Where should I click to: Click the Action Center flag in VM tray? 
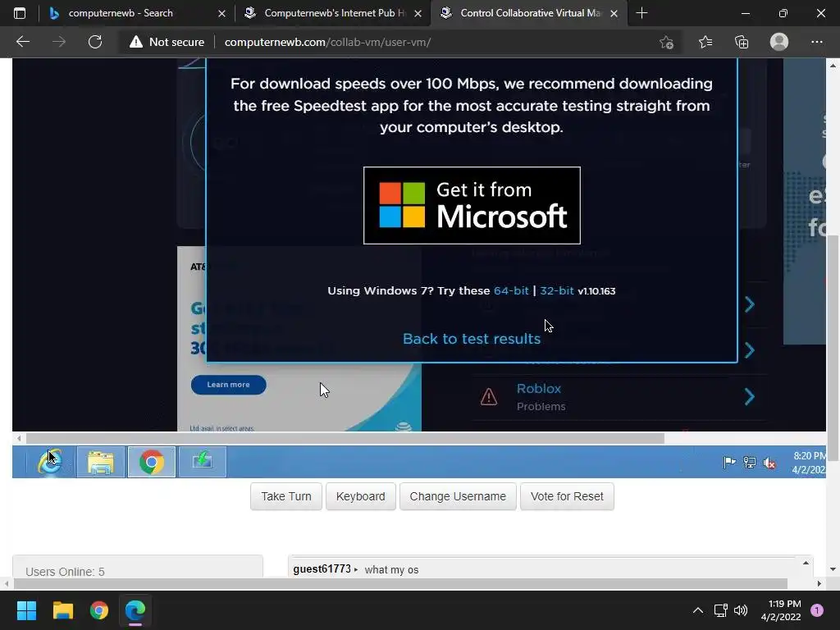pyautogui.click(x=729, y=463)
